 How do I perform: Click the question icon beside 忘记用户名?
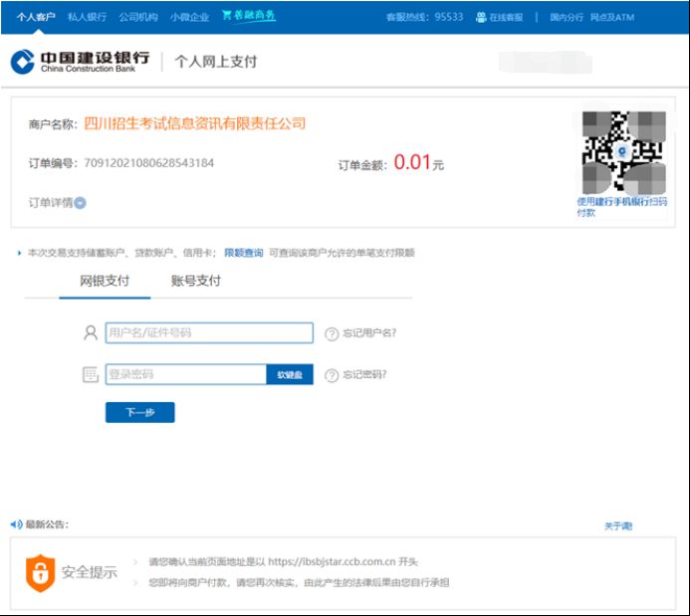(332, 333)
